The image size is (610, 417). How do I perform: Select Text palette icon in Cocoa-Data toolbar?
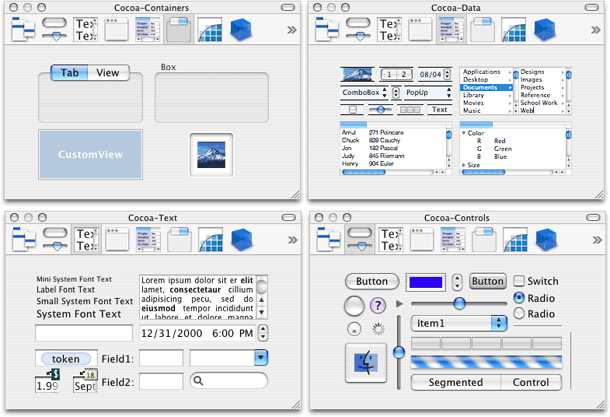(389, 29)
